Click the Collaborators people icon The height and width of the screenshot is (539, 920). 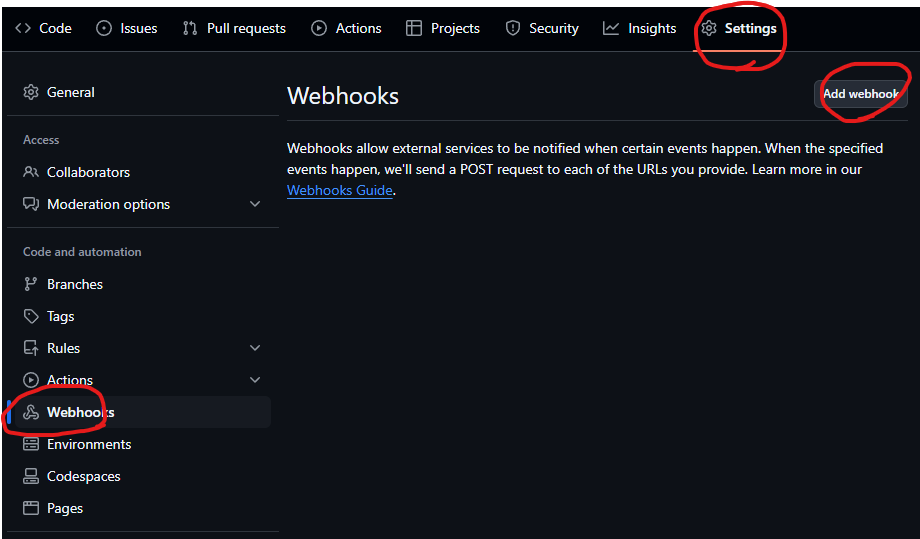click(31, 172)
